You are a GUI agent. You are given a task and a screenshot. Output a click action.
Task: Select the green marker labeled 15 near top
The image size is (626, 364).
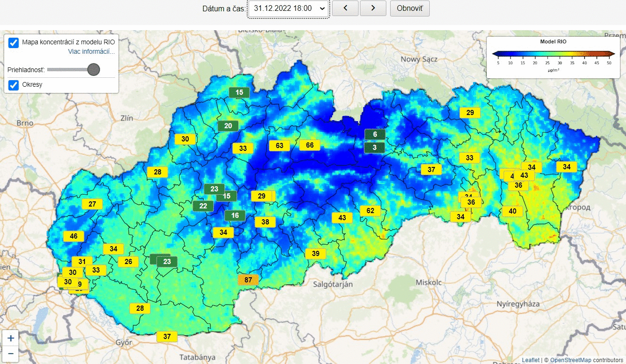pyautogui.click(x=239, y=92)
